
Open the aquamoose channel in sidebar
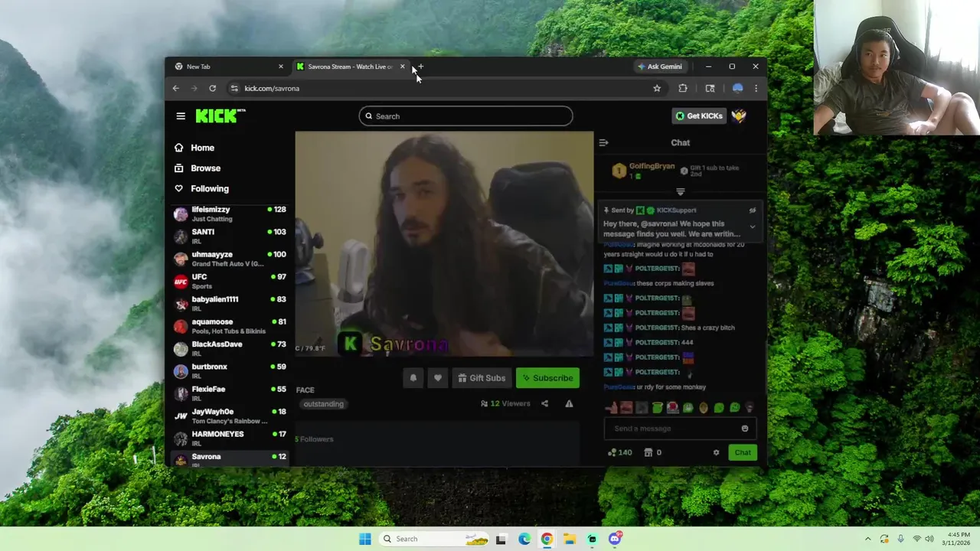click(x=230, y=326)
